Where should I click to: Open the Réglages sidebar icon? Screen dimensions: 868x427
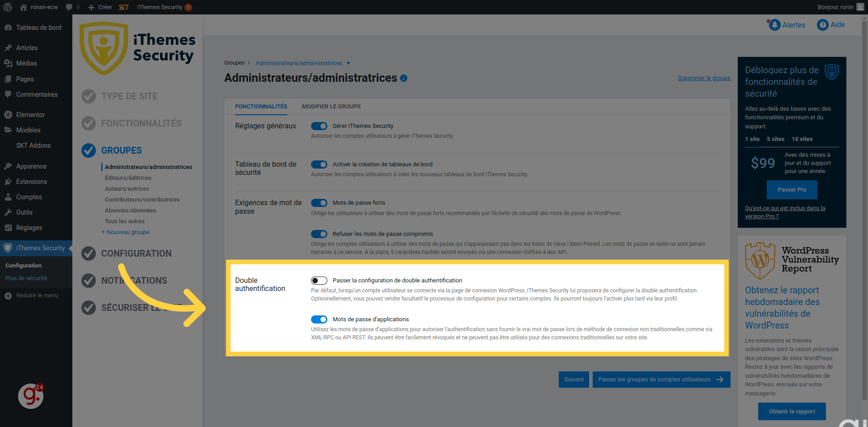pos(8,228)
